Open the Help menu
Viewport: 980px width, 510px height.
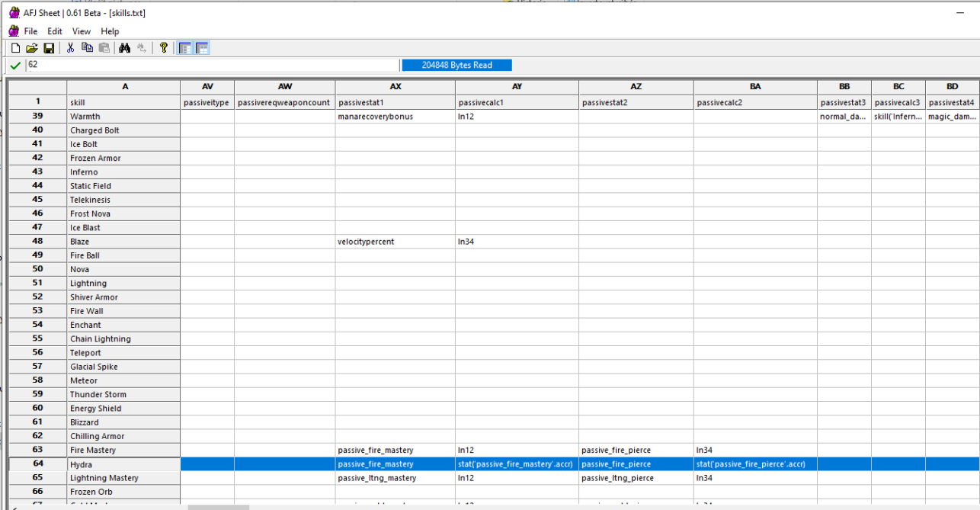110,31
